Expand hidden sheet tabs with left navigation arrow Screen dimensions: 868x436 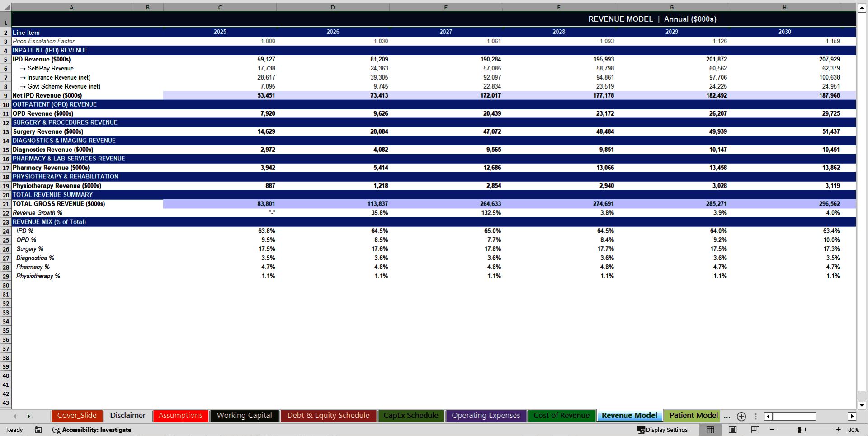click(x=14, y=416)
